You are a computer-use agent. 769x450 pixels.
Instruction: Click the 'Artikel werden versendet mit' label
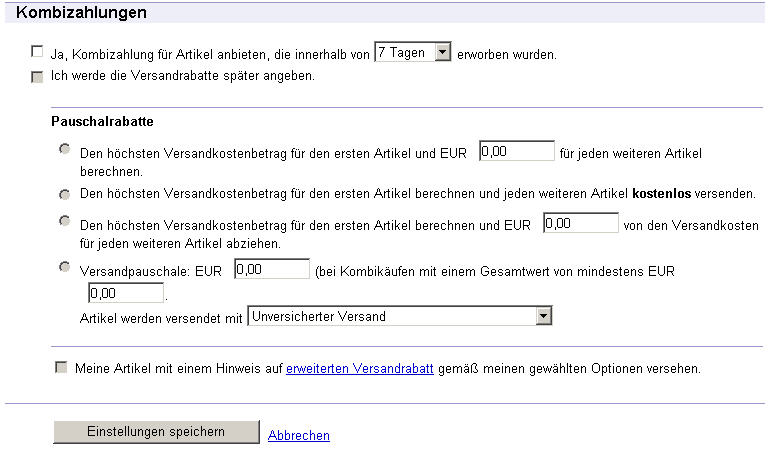point(160,317)
